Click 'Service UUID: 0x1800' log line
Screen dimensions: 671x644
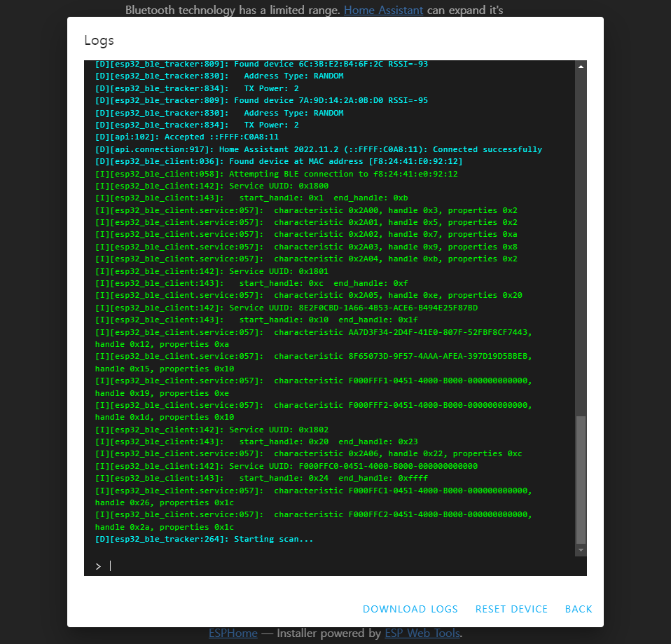212,186
